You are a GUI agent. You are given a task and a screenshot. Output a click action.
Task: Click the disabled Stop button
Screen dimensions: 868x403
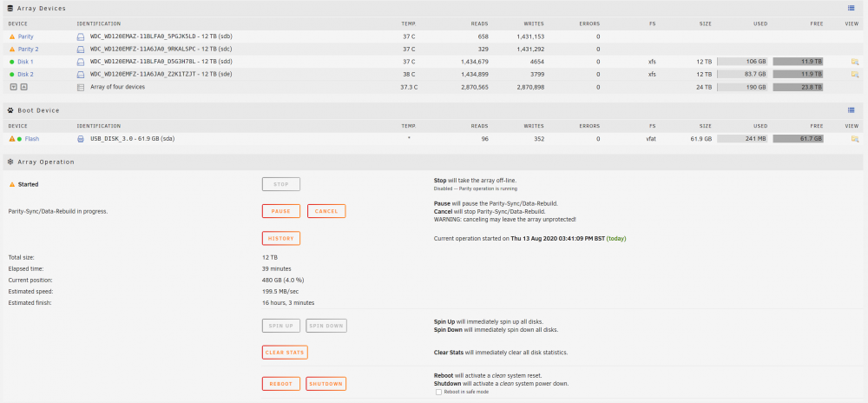pos(281,184)
